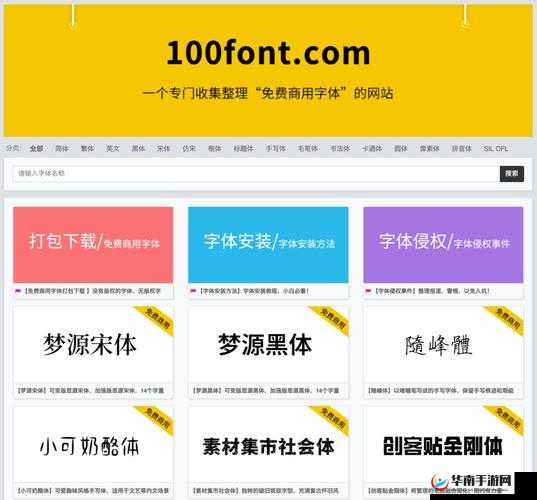Click the 免费商用 ribbon on 随峰體
537x500 pixels.
[x=507, y=319]
